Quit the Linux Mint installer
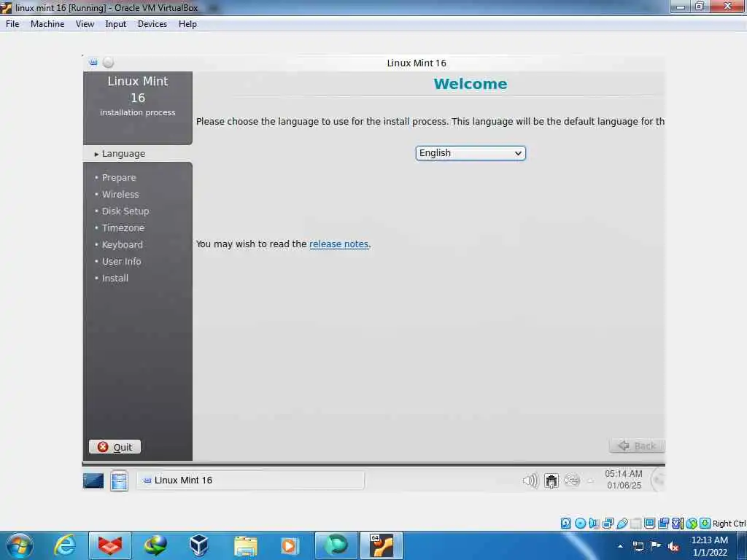747x560 pixels. [x=115, y=447]
